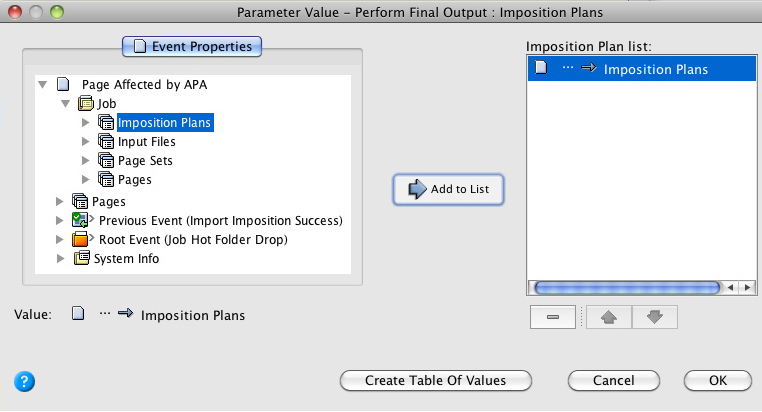Click the Imposition Plans text in Value field
The width and height of the screenshot is (762, 412).
point(193,315)
